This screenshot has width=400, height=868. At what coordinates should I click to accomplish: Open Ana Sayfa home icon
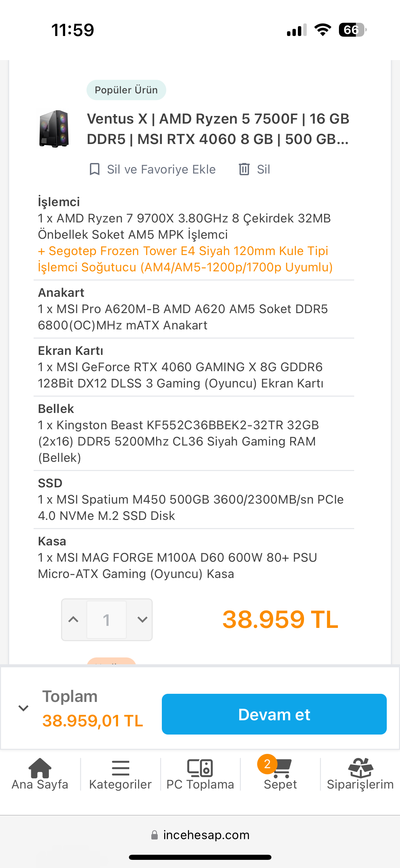coord(40,767)
